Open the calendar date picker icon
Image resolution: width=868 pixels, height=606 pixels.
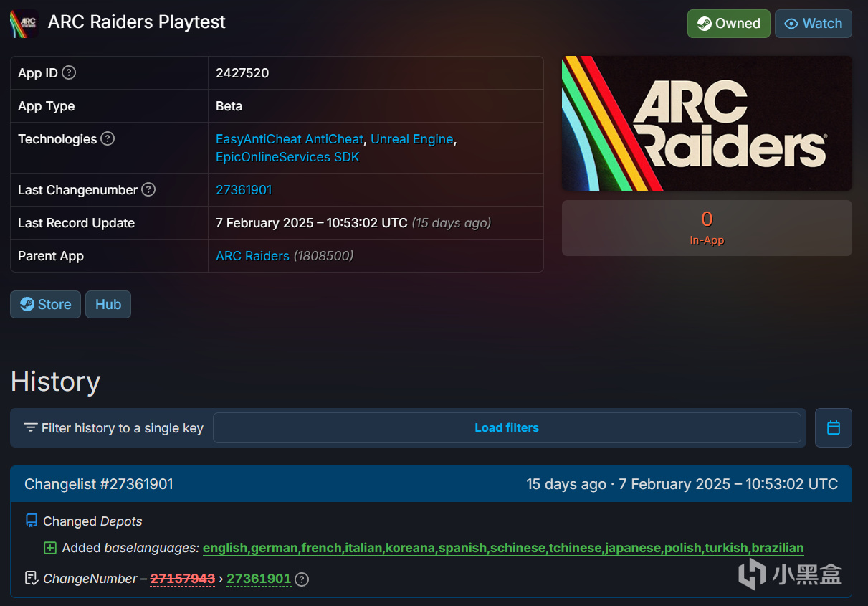point(834,427)
